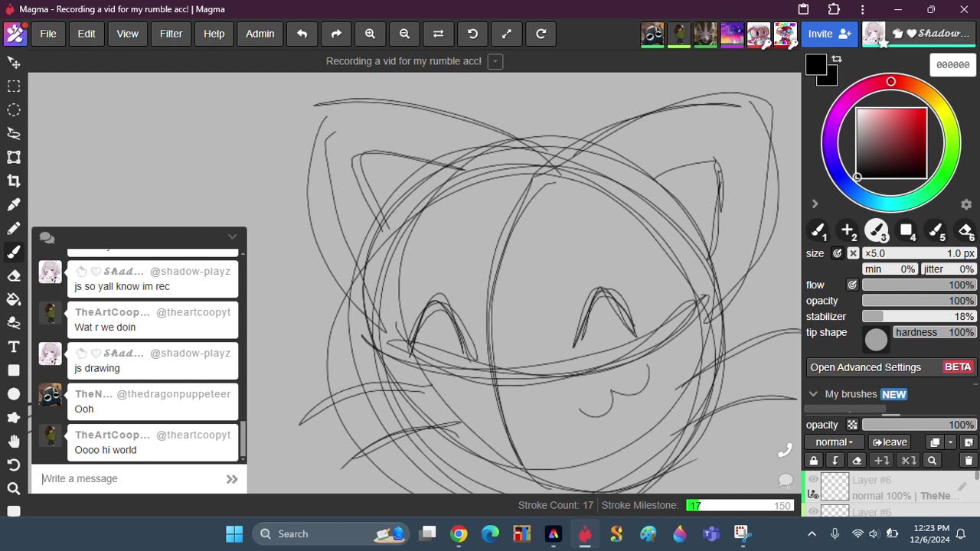Collapse the chat panel chevron
The image size is (980, 551).
coord(233,236)
